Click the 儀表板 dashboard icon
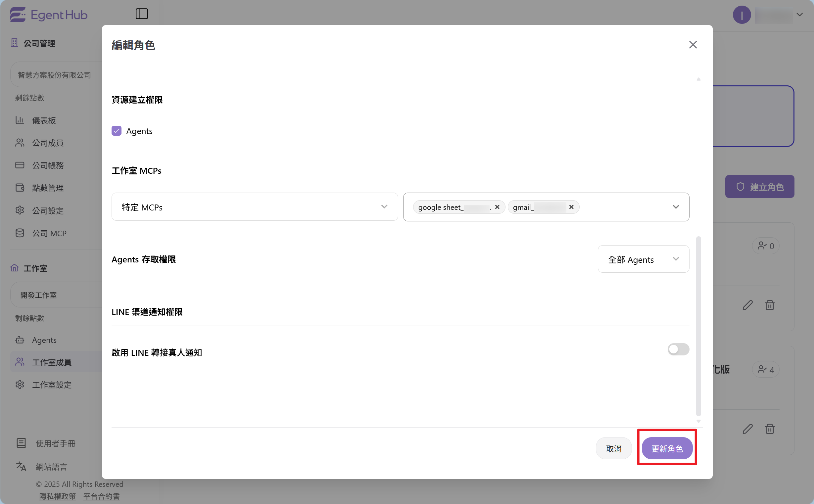814x504 pixels. click(x=20, y=120)
